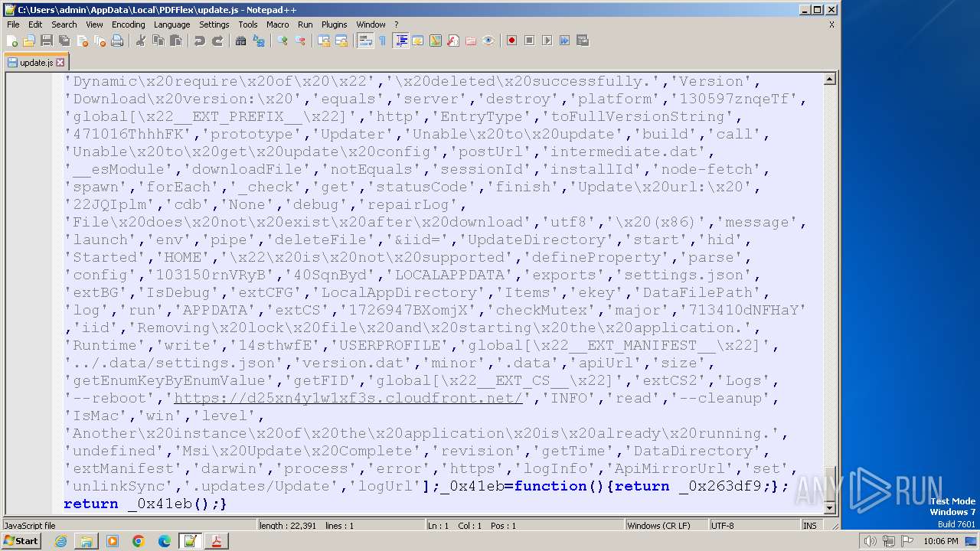The width and height of the screenshot is (980, 551).
Task: Open the Window menu
Action: click(x=371, y=24)
